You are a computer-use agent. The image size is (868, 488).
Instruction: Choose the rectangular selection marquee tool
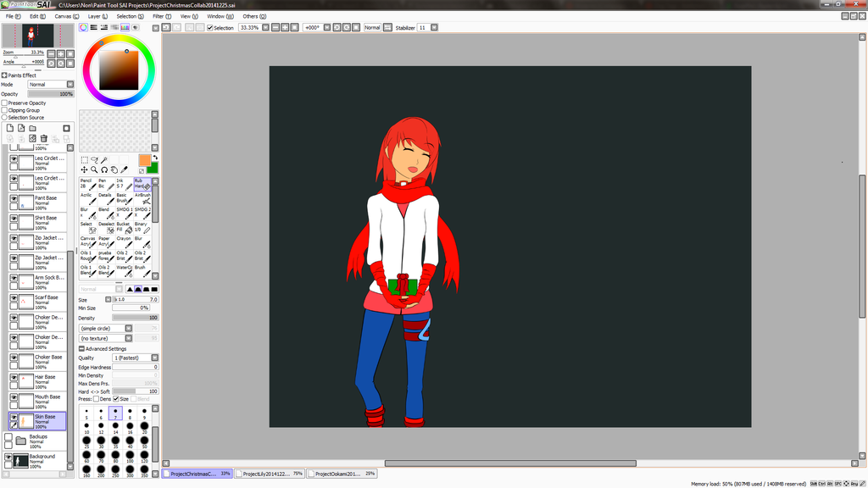(84, 160)
